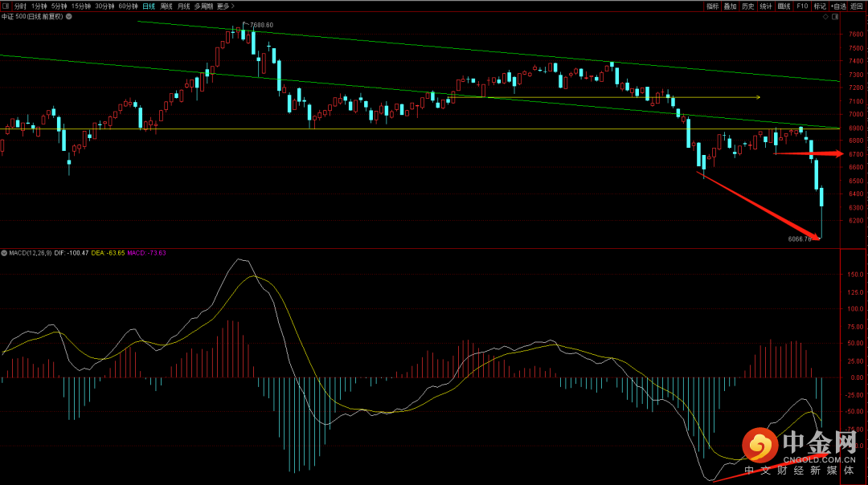The image size is (868, 485).
Task: Expand the MACD indicator settings arrow
Action: 5,253
